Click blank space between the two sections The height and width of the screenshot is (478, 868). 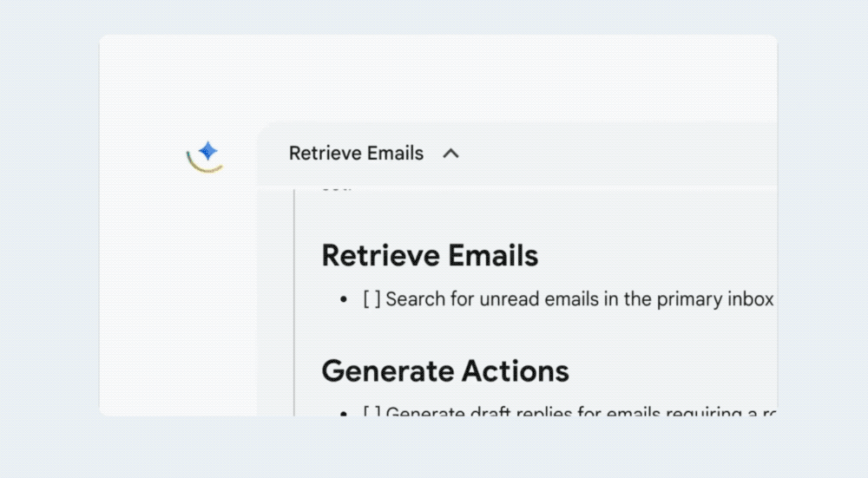(521, 334)
